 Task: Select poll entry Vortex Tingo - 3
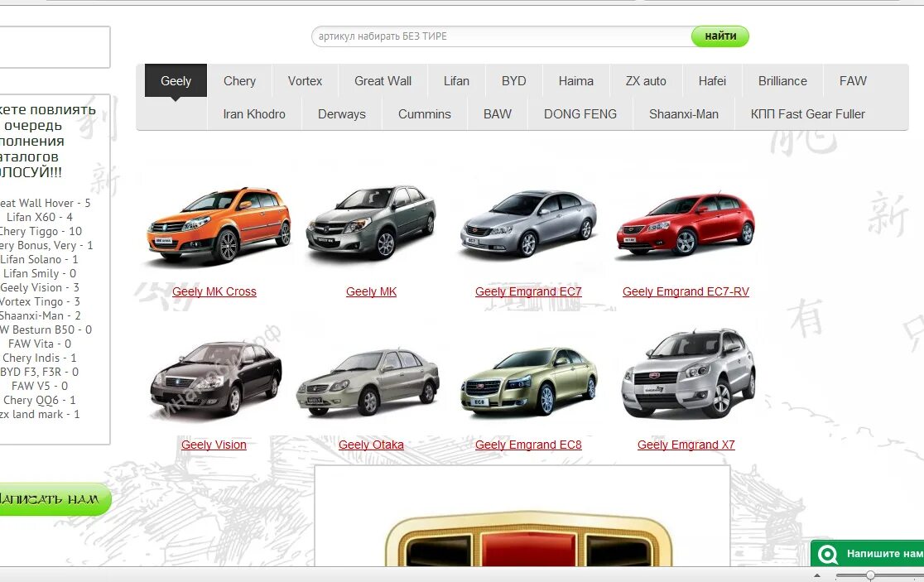pyautogui.click(x=40, y=302)
